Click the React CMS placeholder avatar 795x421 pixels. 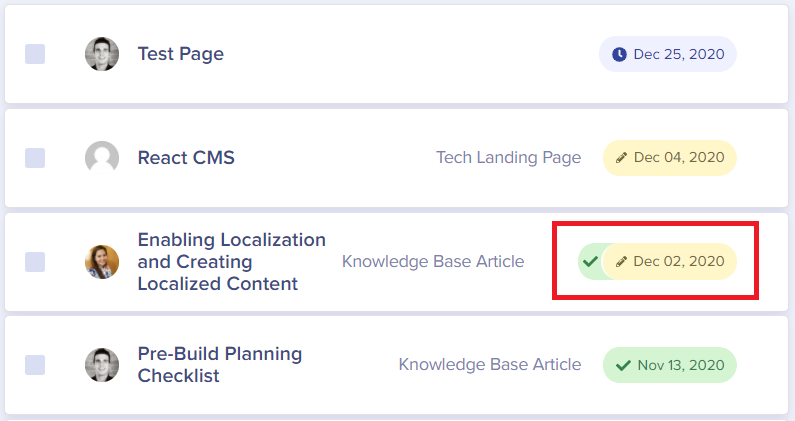pyautogui.click(x=102, y=158)
